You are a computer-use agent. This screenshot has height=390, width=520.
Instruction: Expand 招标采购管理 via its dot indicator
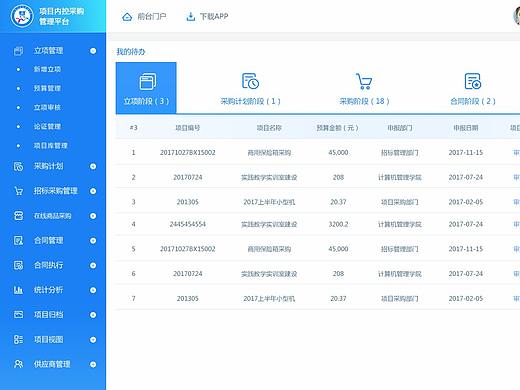[93, 191]
